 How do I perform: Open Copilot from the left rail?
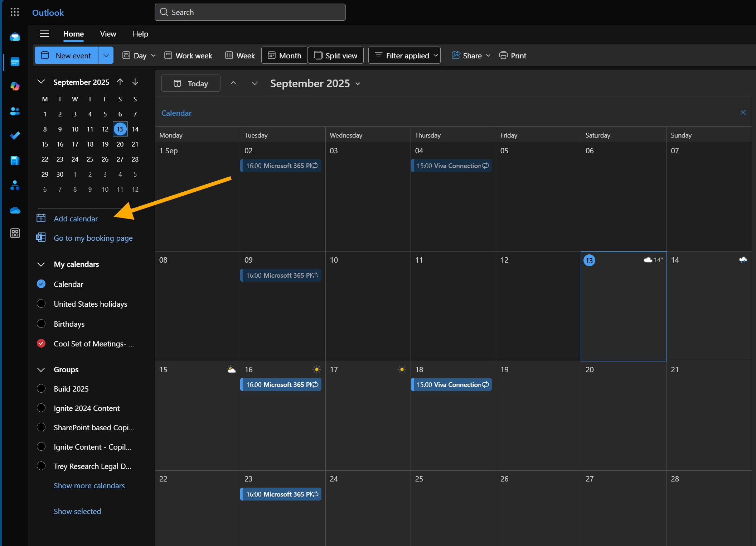coord(15,86)
